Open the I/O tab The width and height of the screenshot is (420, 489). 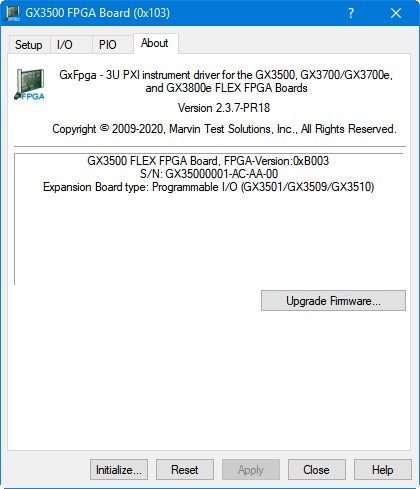coord(71,45)
